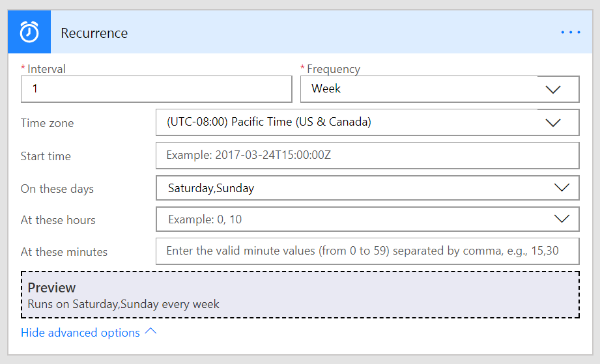Open the Saturday,Sunday days dropdown
The image size is (600, 364).
(352, 188)
